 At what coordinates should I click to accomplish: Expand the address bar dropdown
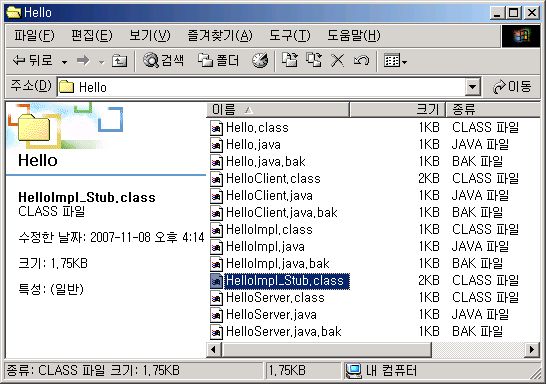[x=473, y=87]
